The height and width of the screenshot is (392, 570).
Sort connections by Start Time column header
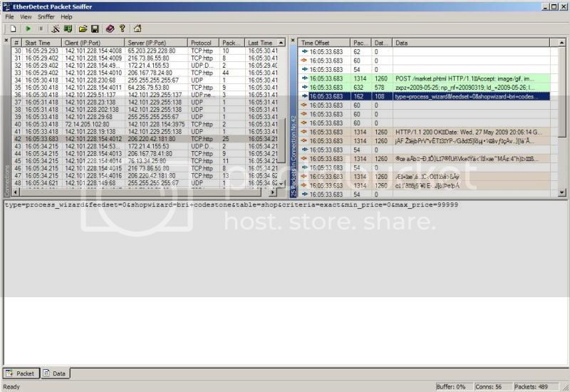pyautogui.click(x=41, y=43)
